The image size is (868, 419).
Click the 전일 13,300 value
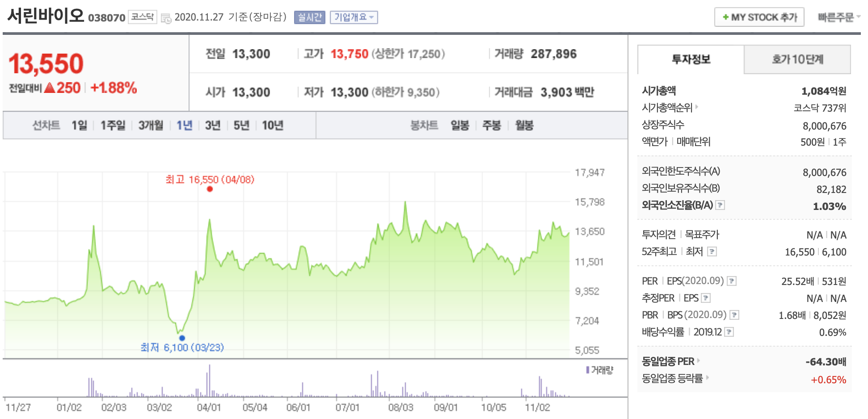251,54
